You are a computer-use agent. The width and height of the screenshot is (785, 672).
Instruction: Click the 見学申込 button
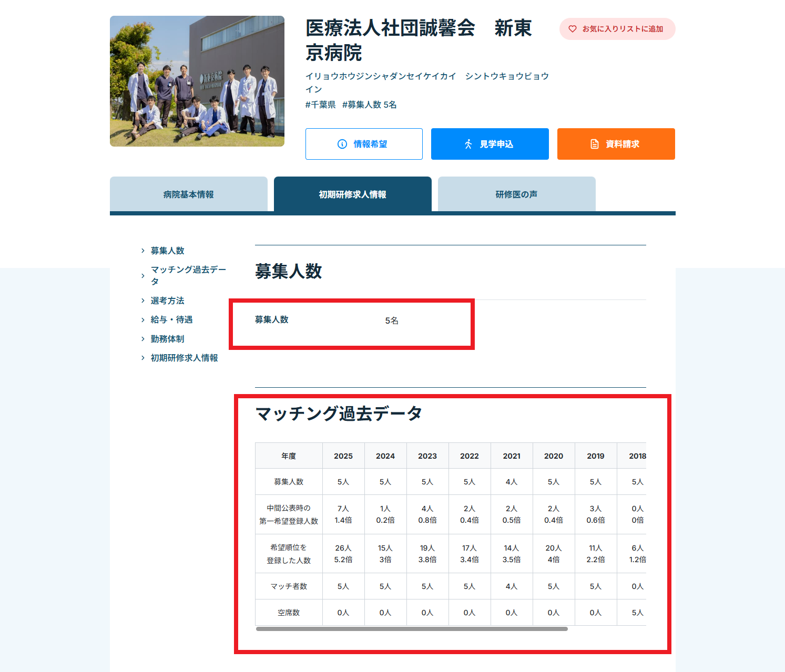click(x=490, y=144)
